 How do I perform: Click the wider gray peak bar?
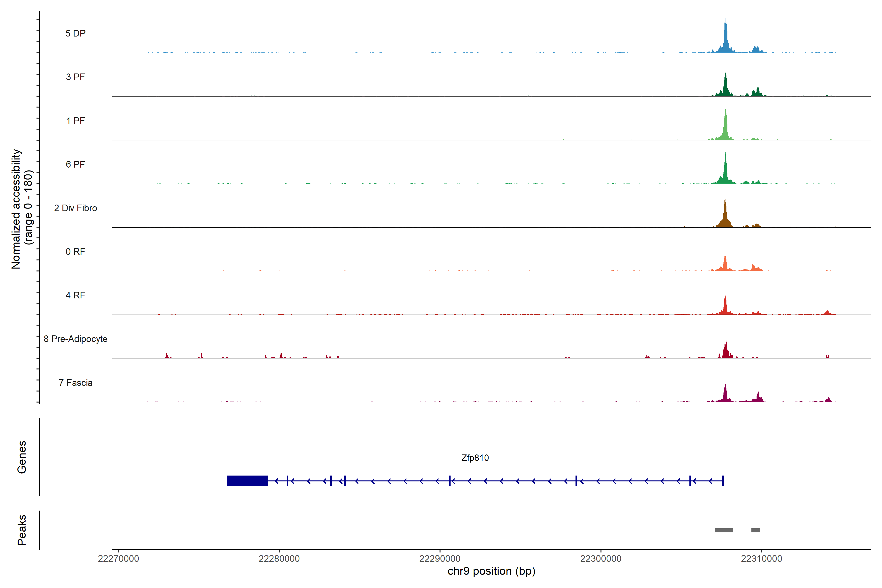(x=723, y=530)
